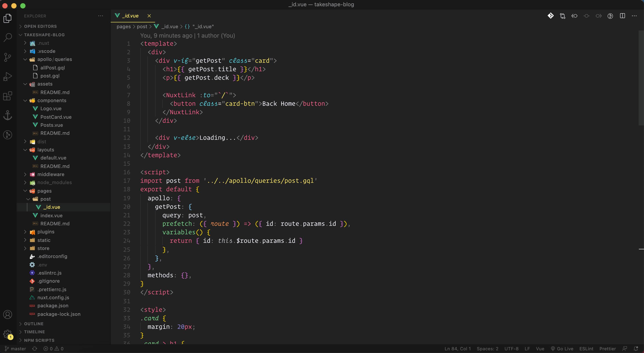Close the _id.vue tab
This screenshot has height=353, width=644.
coord(149,16)
